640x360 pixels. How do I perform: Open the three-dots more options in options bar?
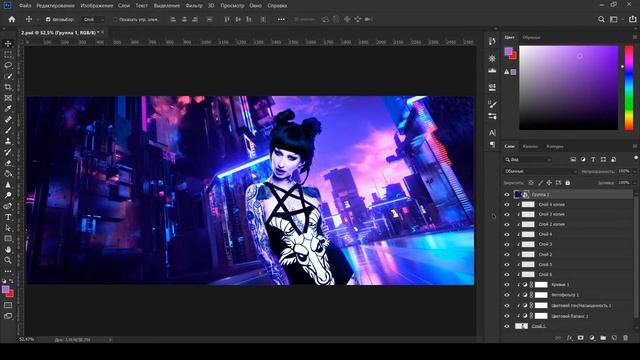[281, 19]
